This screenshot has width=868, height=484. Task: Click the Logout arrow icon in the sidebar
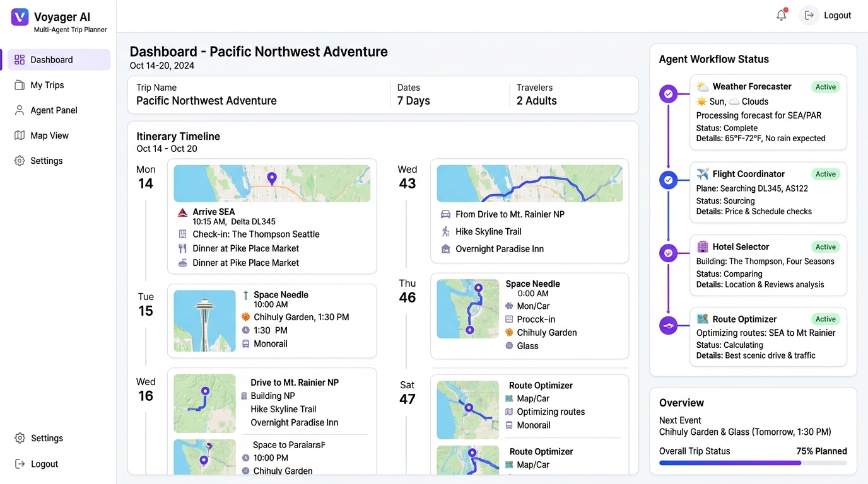20,464
